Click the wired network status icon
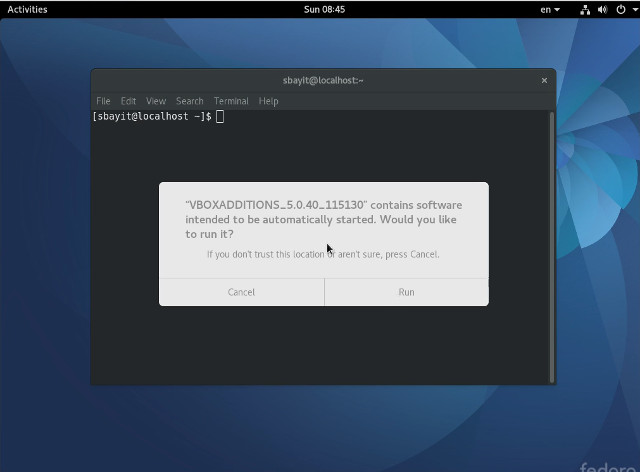The width and height of the screenshot is (640, 472). (585, 10)
